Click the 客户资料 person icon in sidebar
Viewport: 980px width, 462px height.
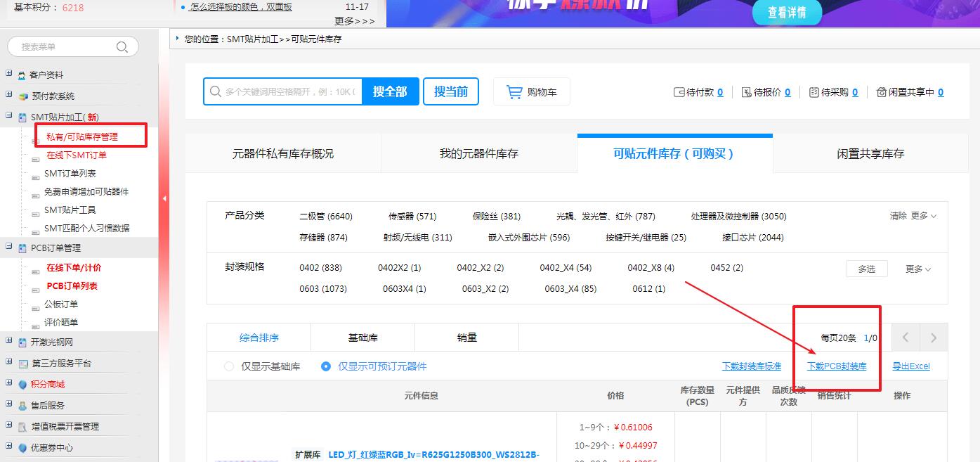click(x=22, y=75)
